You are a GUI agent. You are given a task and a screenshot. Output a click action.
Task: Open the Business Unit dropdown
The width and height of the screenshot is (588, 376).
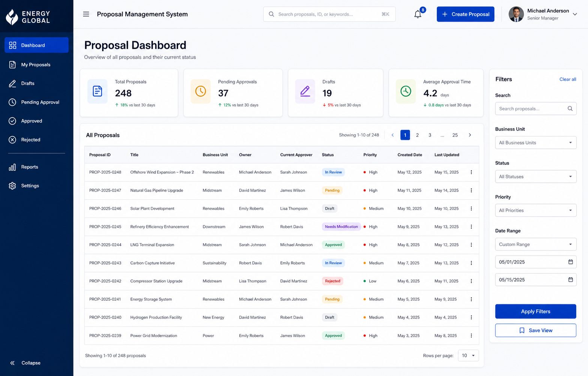[535, 143]
